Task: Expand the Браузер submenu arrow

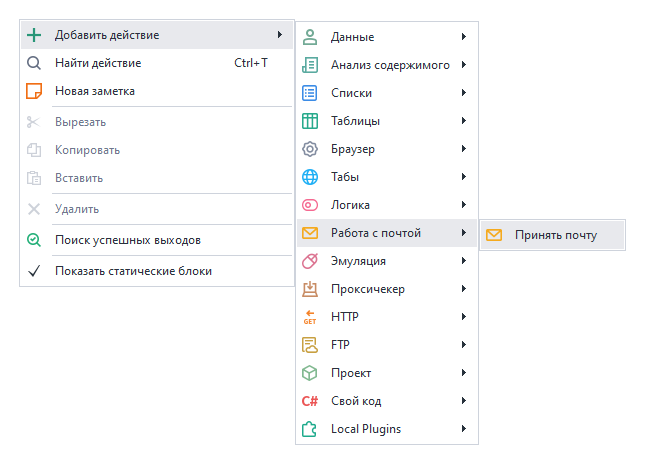Action: pos(464,149)
